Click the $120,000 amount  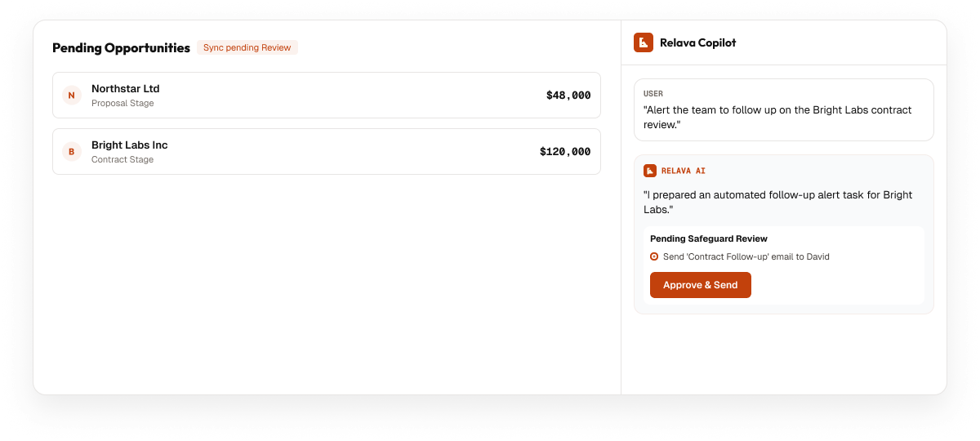coord(565,152)
